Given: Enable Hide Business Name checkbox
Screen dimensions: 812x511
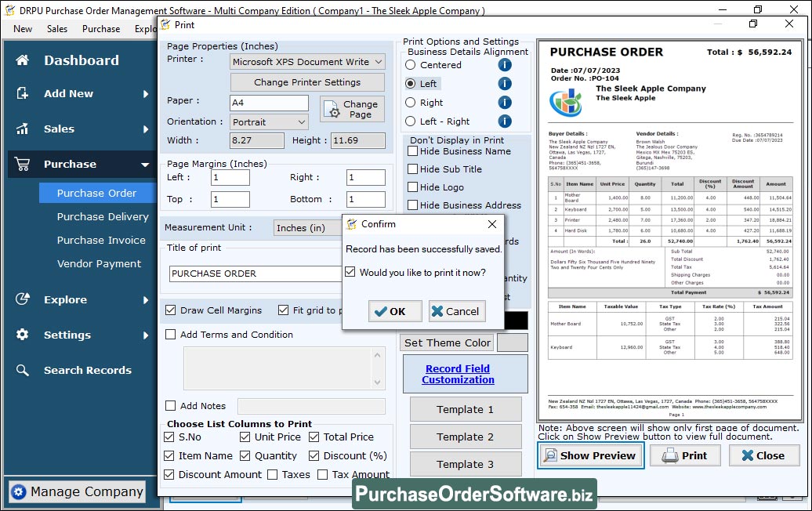Looking at the screenshot, I should click(413, 151).
